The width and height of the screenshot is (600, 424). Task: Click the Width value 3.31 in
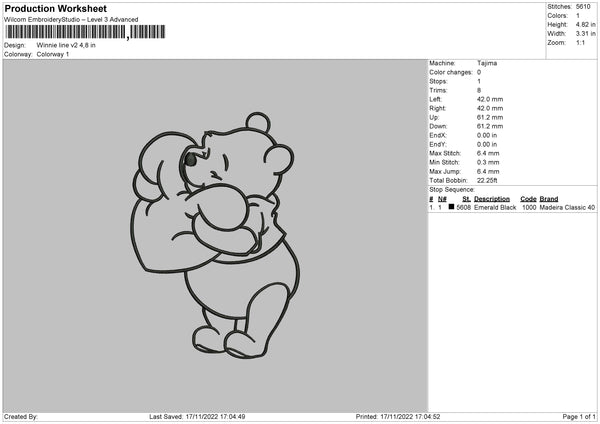click(585, 34)
